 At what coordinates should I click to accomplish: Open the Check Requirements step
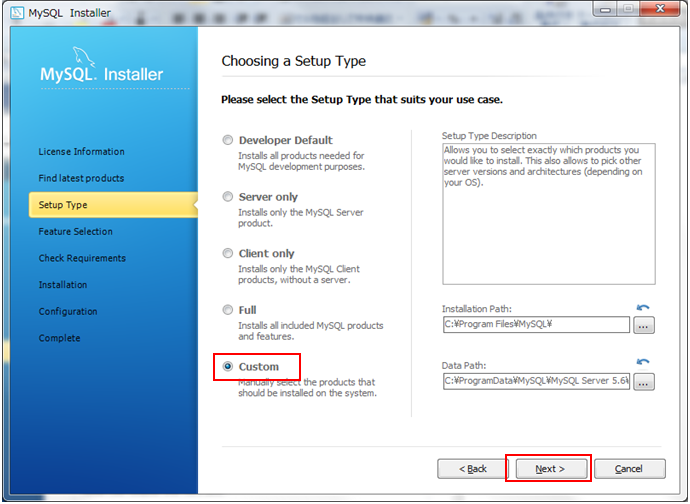(82, 258)
